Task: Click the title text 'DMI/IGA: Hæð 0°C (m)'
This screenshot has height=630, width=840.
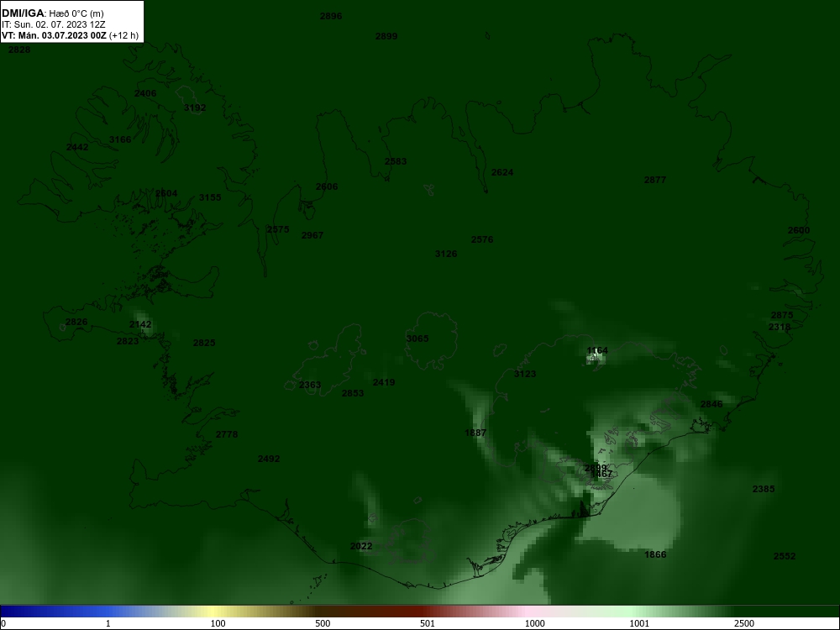Action: pos(52,13)
